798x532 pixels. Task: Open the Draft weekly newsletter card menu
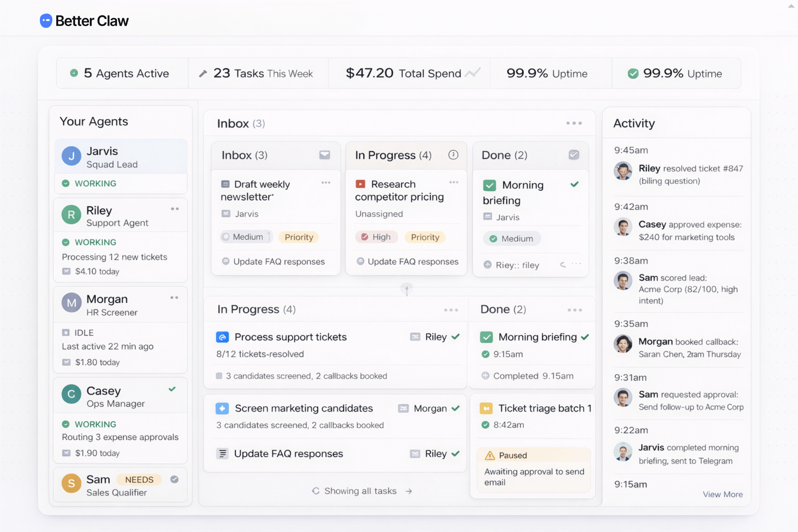click(x=326, y=182)
